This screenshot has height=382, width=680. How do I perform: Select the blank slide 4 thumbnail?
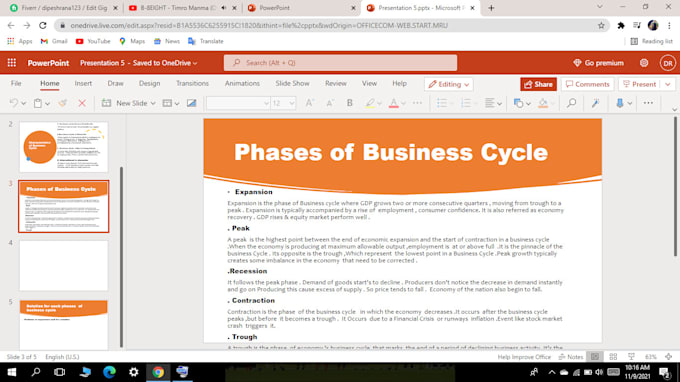click(x=63, y=265)
